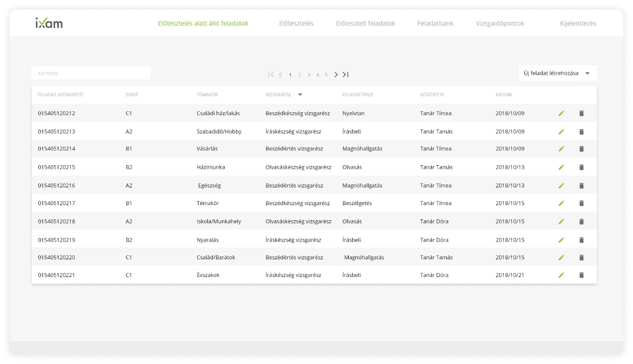The image size is (633, 364).
Task: Go to page 3 in pagination
Action: (309, 75)
